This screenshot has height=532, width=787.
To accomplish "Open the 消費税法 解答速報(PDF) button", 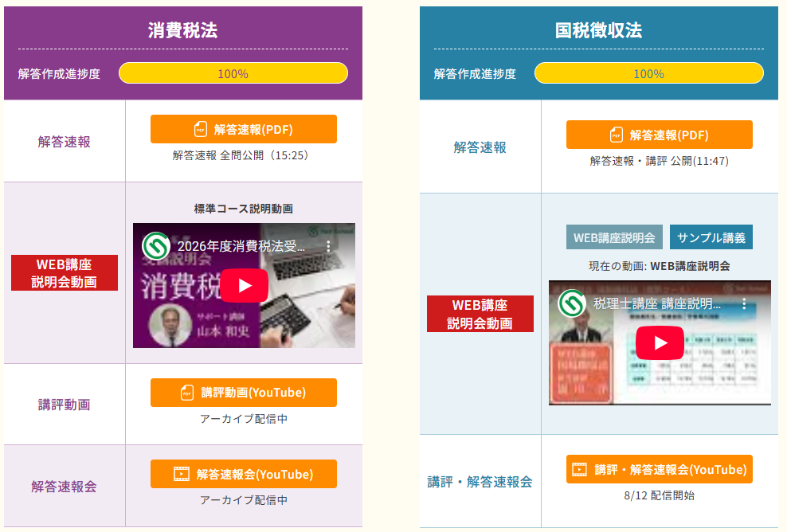I will coord(244,129).
